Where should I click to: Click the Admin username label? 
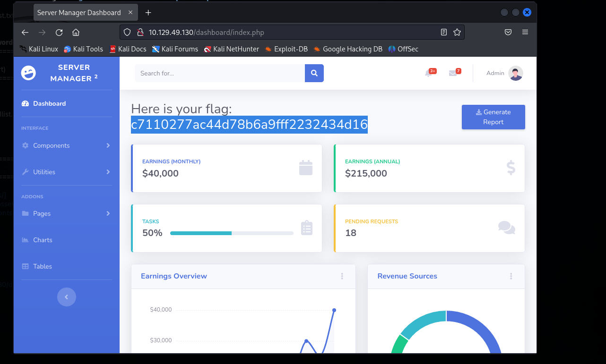click(x=495, y=73)
